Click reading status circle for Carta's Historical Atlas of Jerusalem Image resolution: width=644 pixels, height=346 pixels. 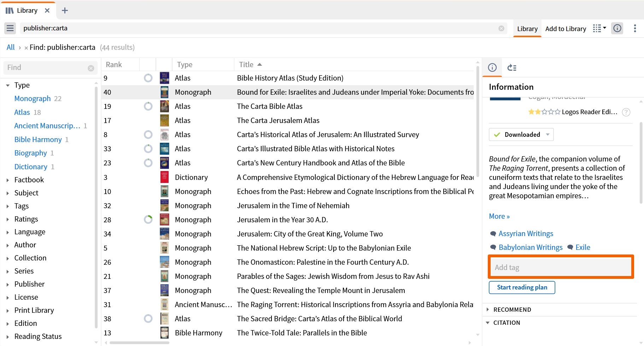coord(148,135)
